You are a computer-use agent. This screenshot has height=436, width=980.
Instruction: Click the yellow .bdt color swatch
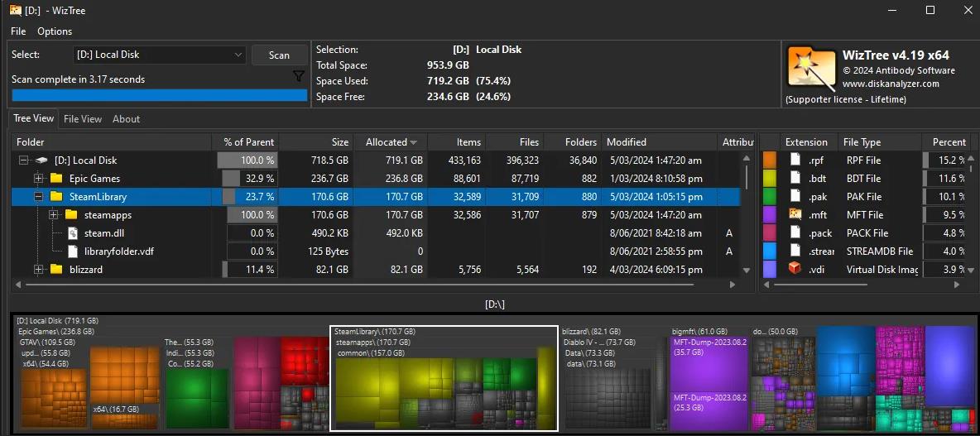770,178
